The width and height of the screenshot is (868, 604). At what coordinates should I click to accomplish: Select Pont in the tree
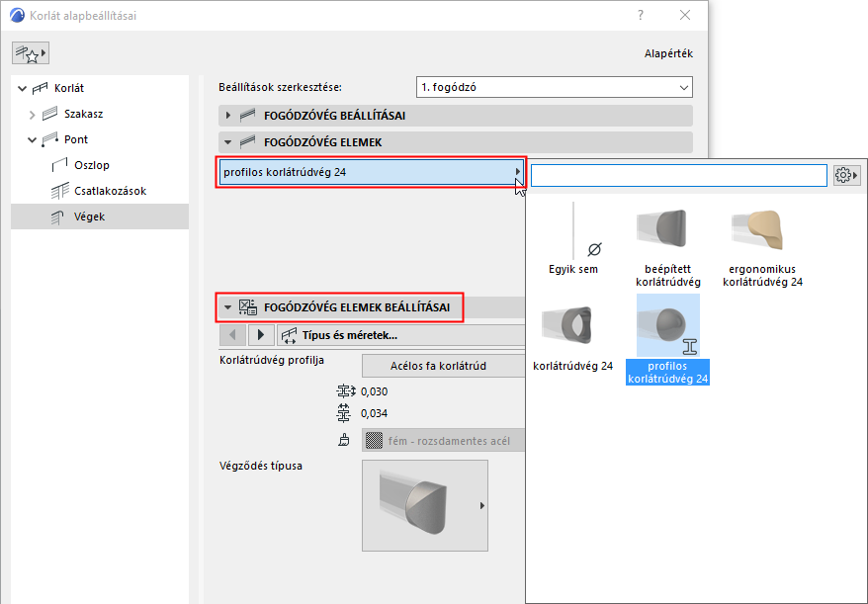76,139
